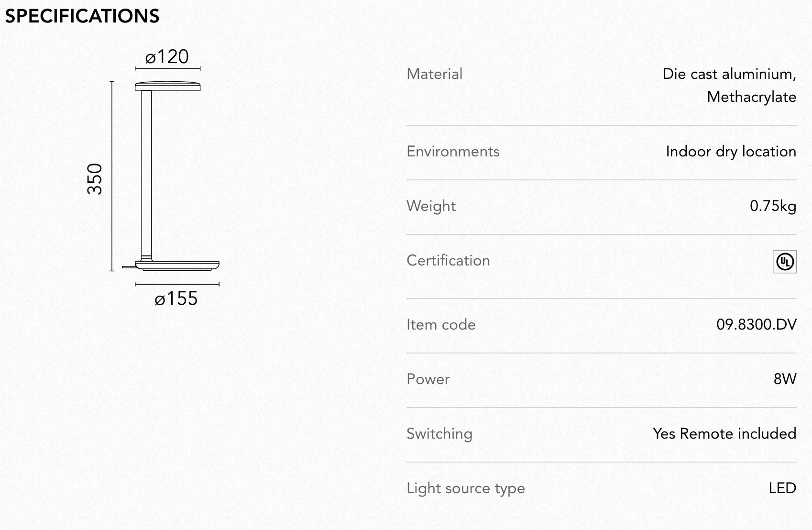
Task: Click the Die cast aluminium text
Action: pos(729,74)
